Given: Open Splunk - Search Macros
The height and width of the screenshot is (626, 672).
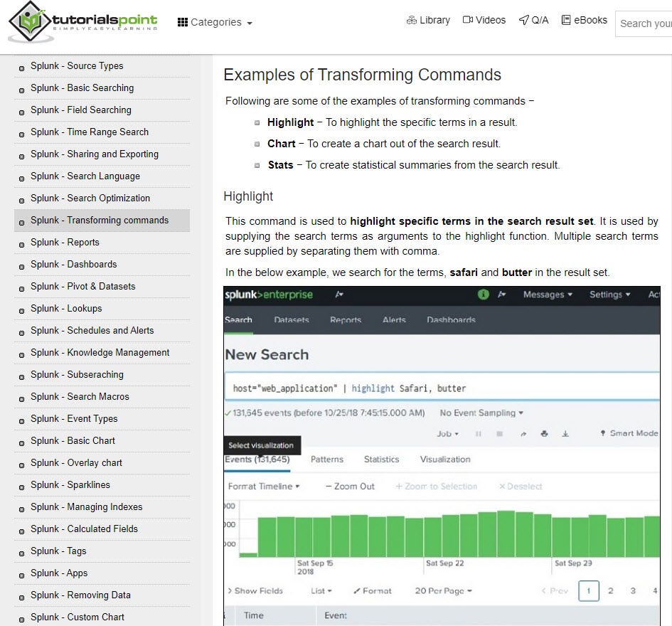Looking at the screenshot, I should tap(80, 397).
